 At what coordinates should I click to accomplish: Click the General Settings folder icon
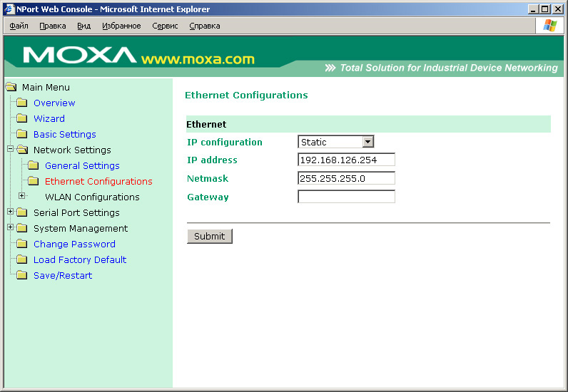click(33, 166)
